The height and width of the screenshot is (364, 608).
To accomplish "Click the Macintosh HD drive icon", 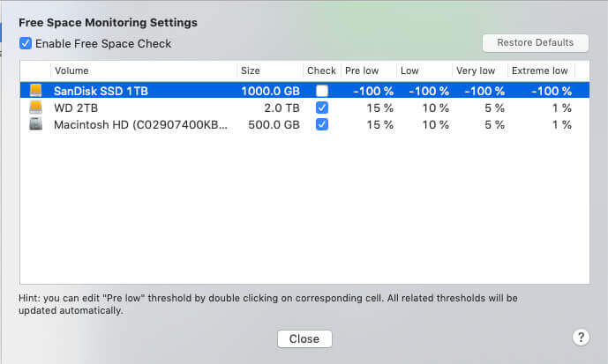I will click(35, 124).
